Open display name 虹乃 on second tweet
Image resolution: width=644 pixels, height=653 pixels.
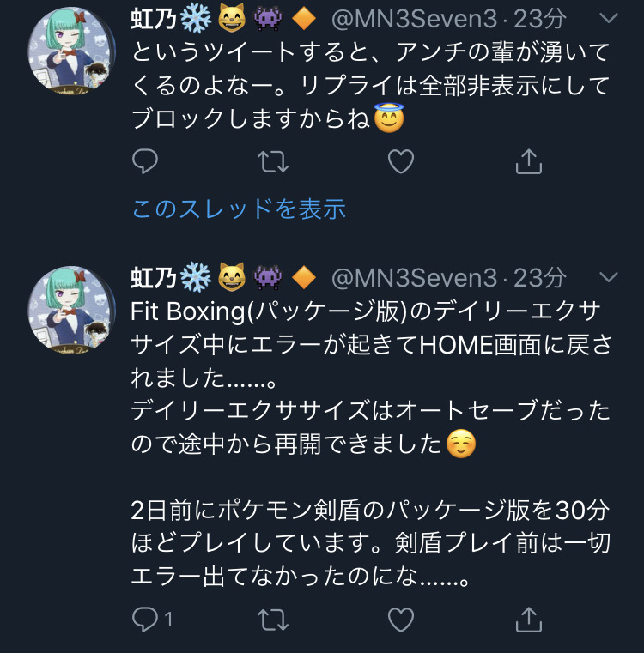(153, 278)
